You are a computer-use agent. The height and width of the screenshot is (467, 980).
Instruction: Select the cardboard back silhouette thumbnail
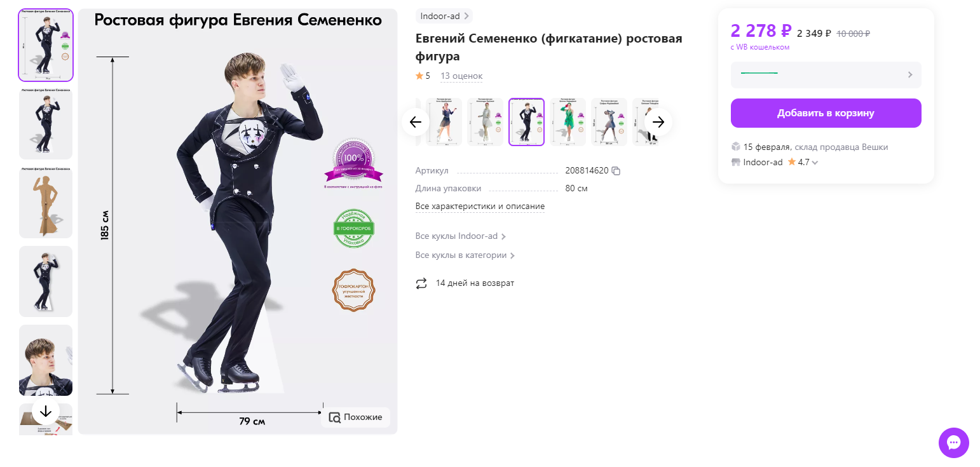[46, 203]
